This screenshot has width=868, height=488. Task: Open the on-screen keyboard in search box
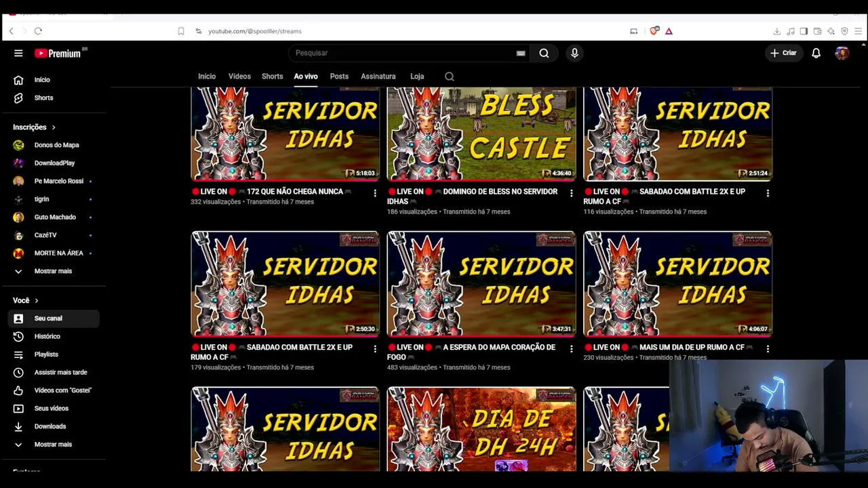pos(521,53)
